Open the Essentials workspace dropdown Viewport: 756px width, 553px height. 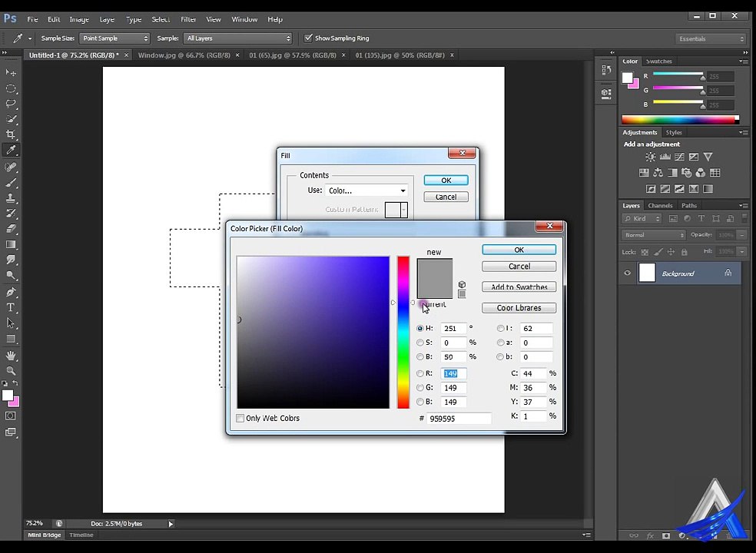coord(711,38)
